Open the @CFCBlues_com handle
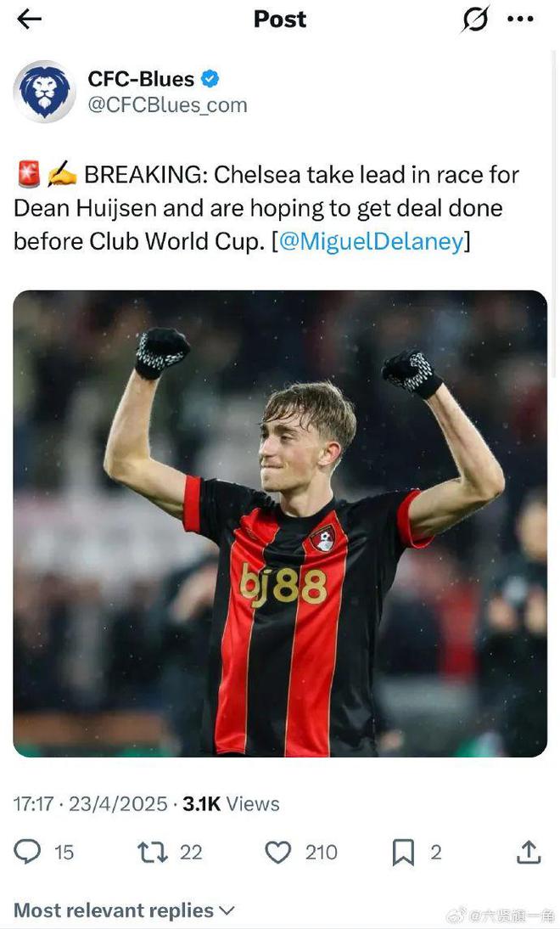 click(167, 105)
